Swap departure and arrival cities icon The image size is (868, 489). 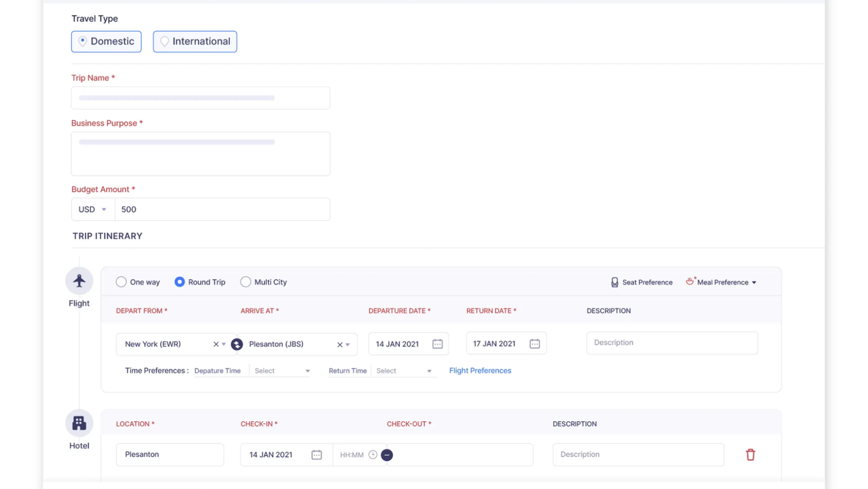click(x=237, y=344)
